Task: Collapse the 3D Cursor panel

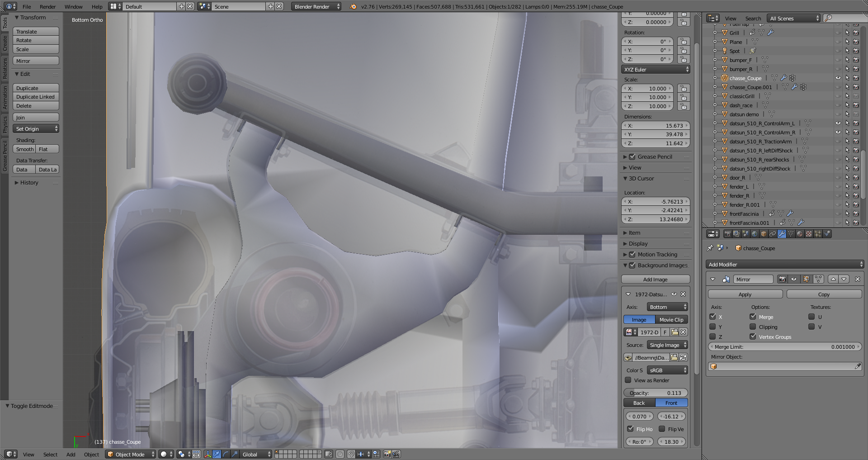Action: click(x=641, y=179)
